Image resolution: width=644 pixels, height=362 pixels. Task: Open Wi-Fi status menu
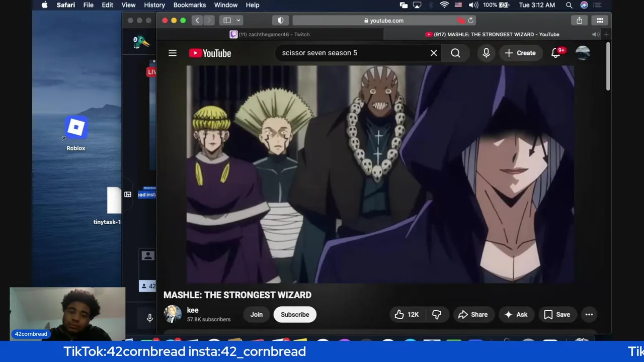pos(444,5)
